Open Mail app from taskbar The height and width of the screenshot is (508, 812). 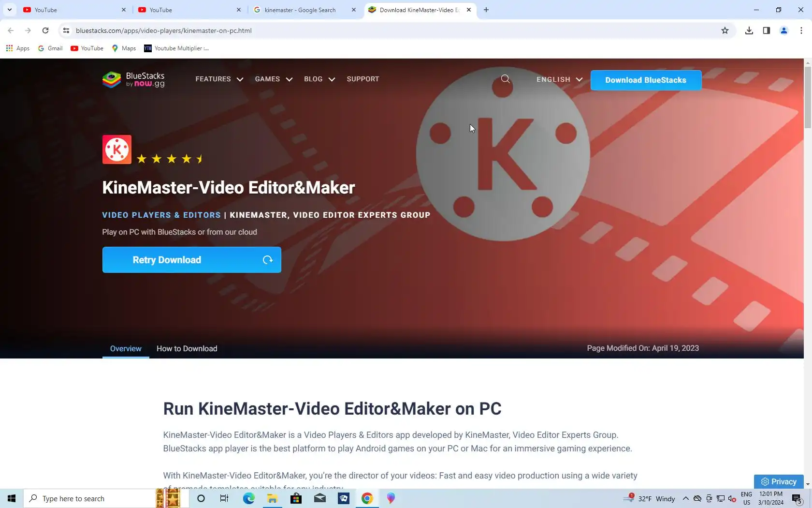pyautogui.click(x=320, y=498)
